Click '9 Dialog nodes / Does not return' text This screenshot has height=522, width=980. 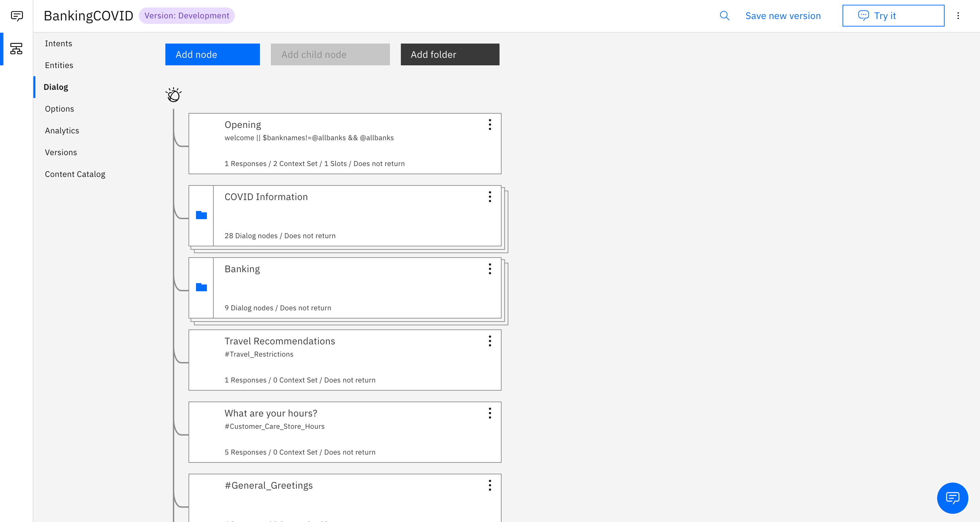click(x=278, y=308)
